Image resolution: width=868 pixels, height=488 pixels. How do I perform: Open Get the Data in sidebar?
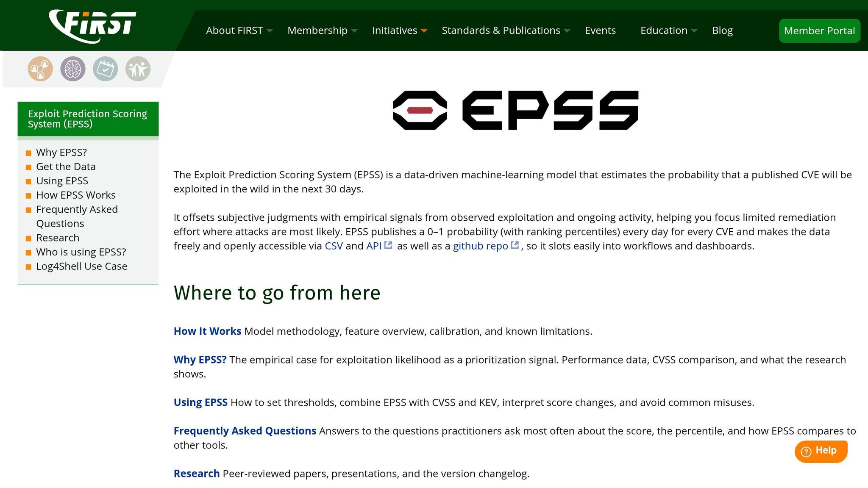point(66,166)
